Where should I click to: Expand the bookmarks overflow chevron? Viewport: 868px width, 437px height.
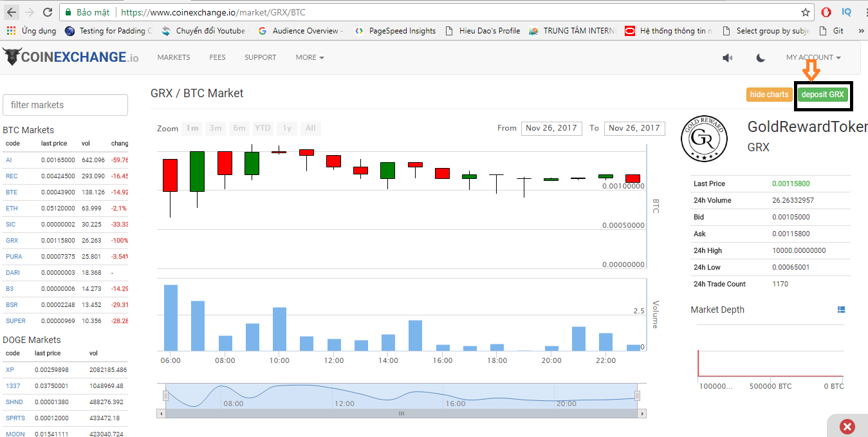861,31
